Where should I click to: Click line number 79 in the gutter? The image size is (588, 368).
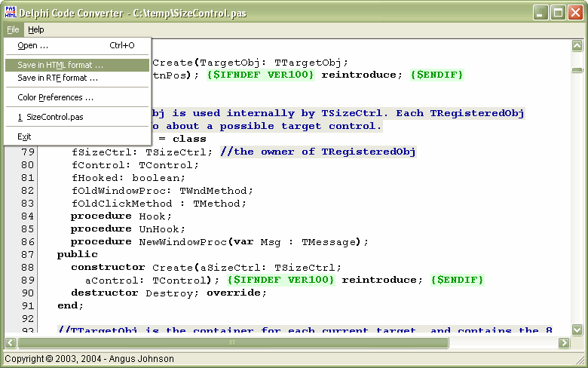click(28, 152)
